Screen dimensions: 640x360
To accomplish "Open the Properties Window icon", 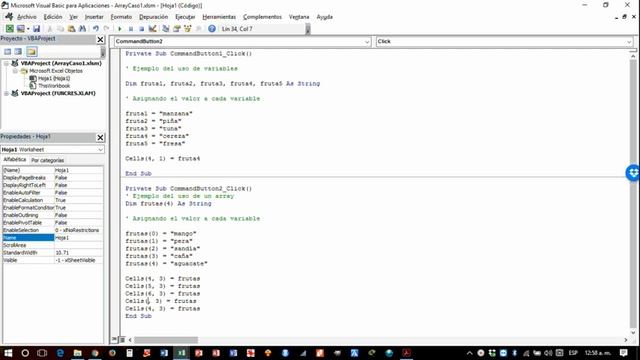I will coord(177,29).
